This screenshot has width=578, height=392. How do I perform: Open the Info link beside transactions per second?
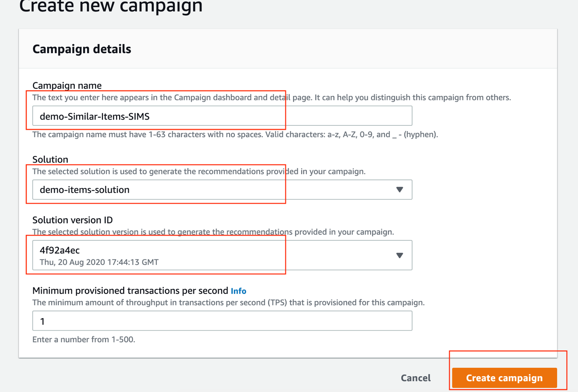tap(239, 291)
